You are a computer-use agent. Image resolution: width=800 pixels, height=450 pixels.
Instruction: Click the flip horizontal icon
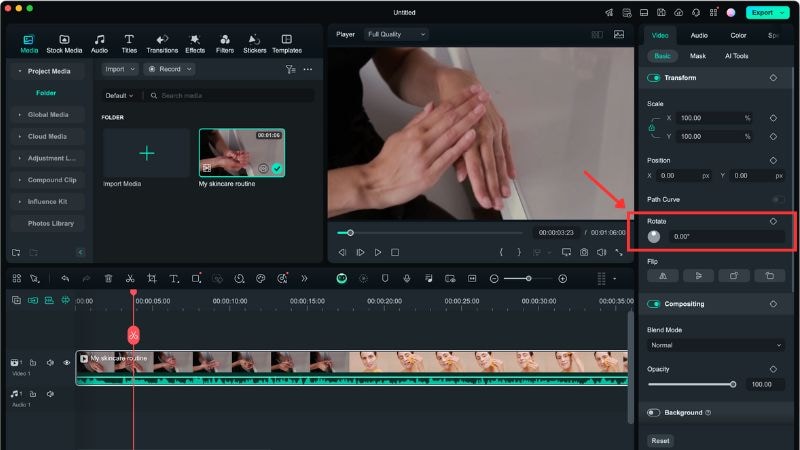(663, 276)
